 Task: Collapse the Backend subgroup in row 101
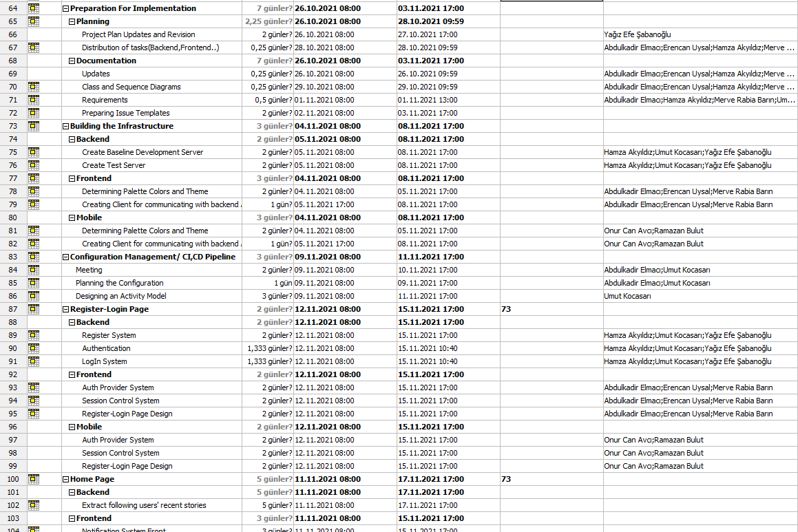click(x=72, y=492)
